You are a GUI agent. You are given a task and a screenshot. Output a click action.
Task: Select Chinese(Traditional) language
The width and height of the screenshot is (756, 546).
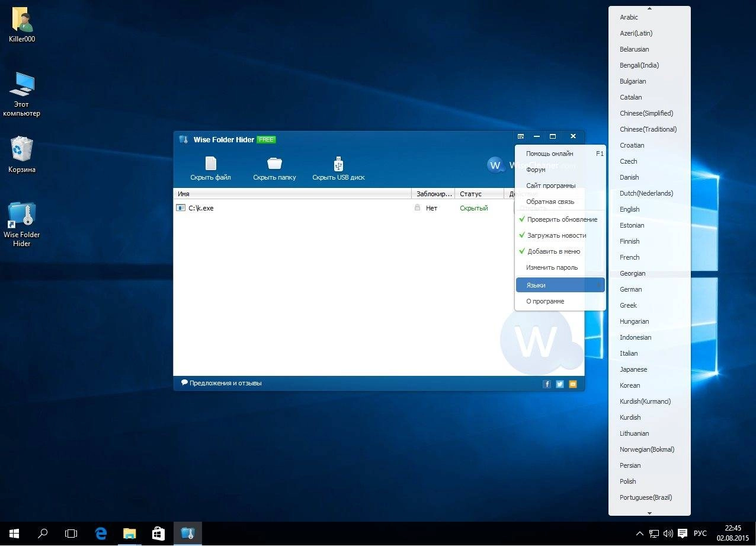[649, 129]
